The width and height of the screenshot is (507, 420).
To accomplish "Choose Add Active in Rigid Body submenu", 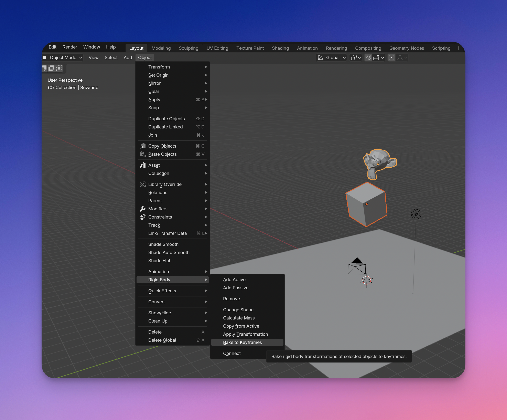I will (247, 280).
